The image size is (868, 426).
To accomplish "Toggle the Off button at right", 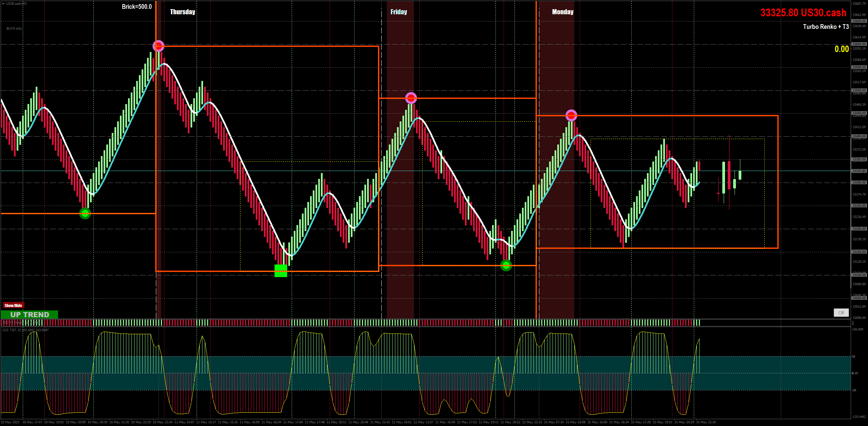I will pyautogui.click(x=841, y=313).
